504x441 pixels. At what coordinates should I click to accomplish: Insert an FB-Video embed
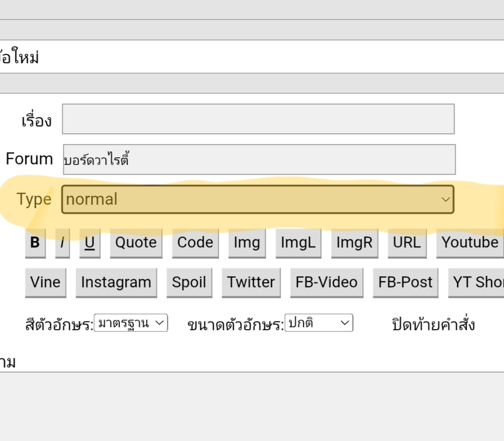pyautogui.click(x=327, y=282)
